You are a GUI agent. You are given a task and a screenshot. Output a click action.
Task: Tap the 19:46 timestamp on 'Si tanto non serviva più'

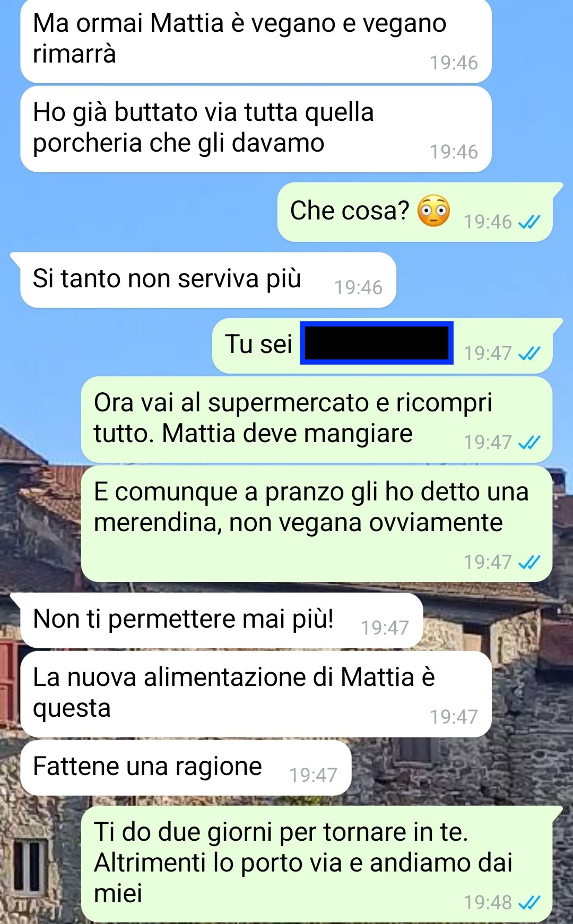(x=358, y=287)
